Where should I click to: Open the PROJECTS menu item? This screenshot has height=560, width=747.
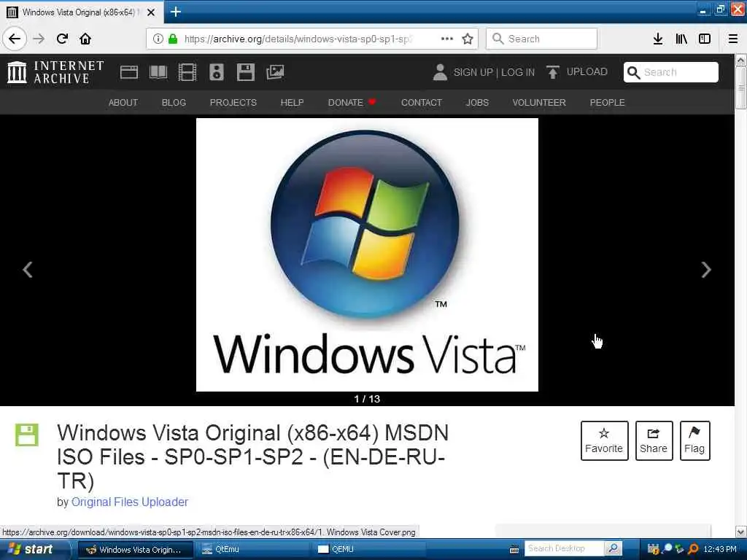233,102
